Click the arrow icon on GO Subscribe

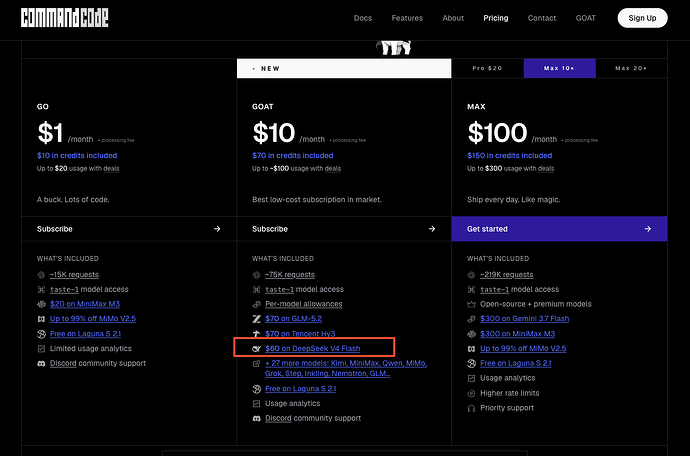217,229
